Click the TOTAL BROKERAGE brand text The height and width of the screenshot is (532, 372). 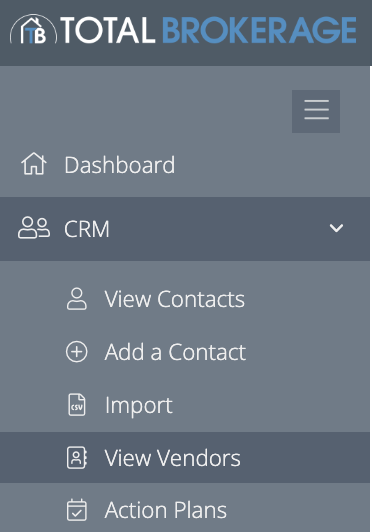pyautogui.click(x=208, y=30)
